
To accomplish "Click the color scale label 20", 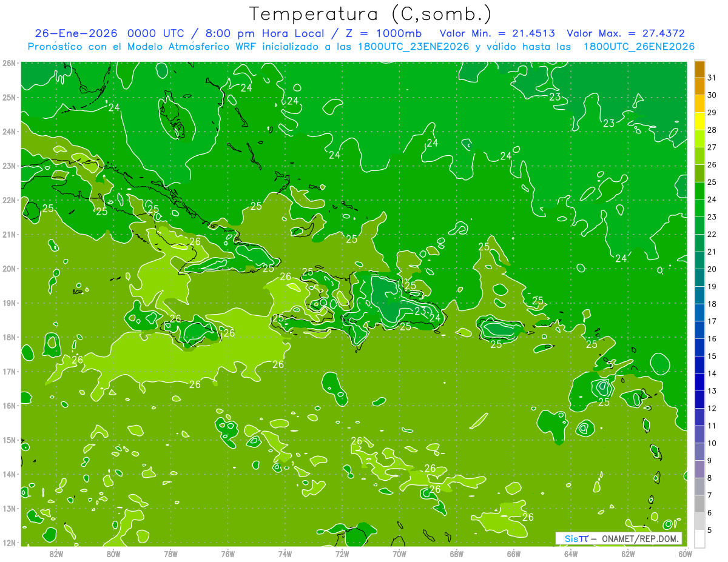I will [x=712, y=269].
